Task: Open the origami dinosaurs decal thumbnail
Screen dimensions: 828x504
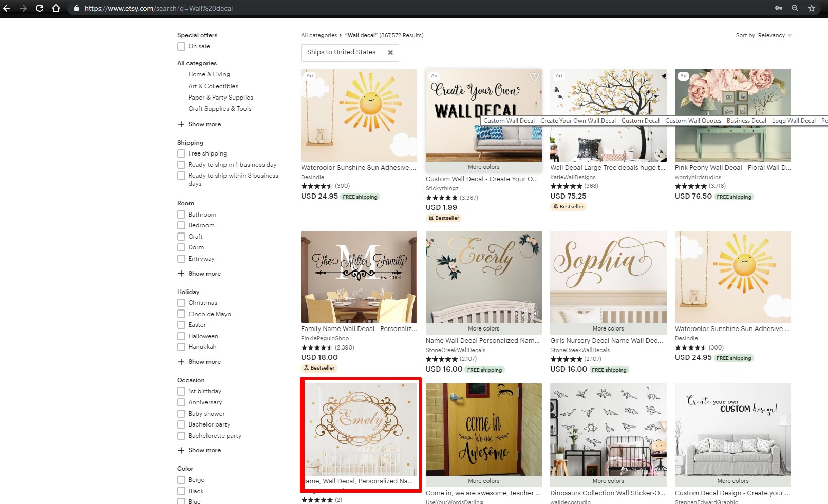Action: (x=608, y=430)
